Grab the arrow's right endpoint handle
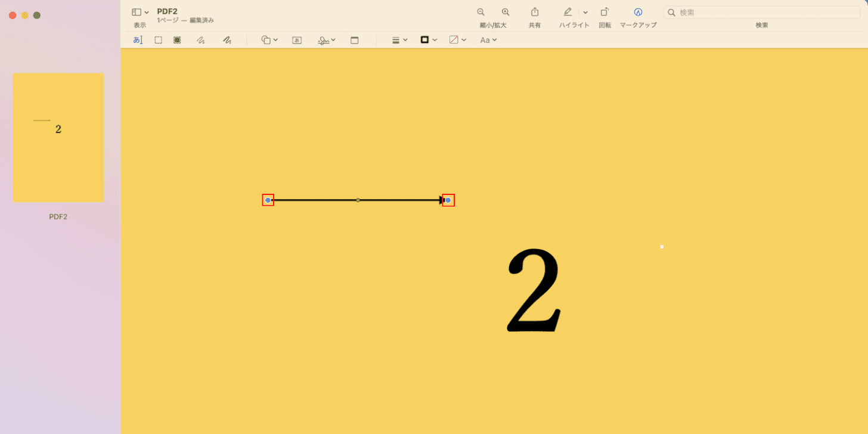Image resolution: width=868 pixels, height=434 pixels. [448, 200]
